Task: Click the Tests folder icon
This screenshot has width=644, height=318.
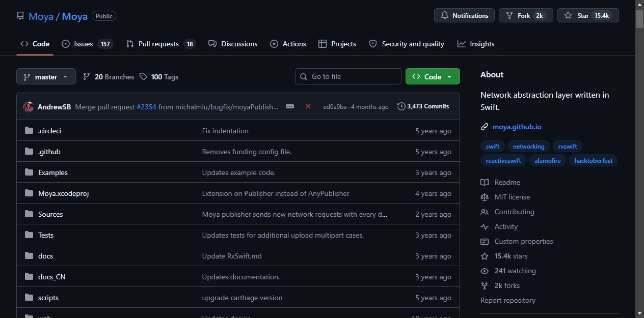Action: click(29, 235)
